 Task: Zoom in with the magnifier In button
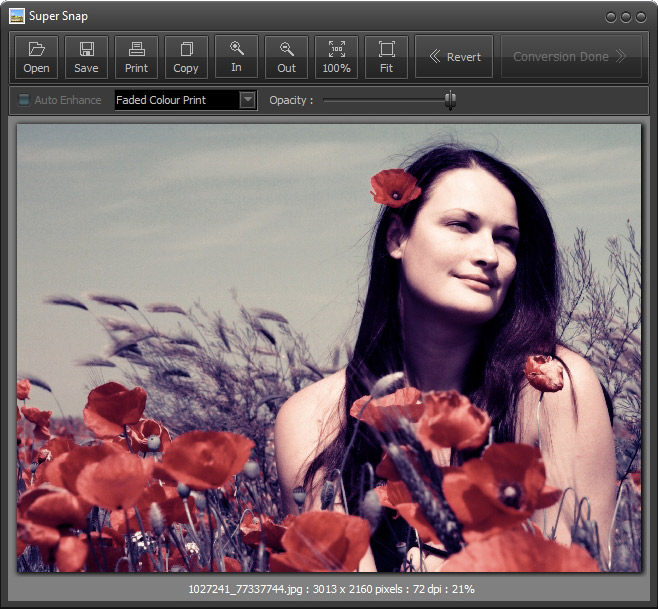click(x=236, y=57)
